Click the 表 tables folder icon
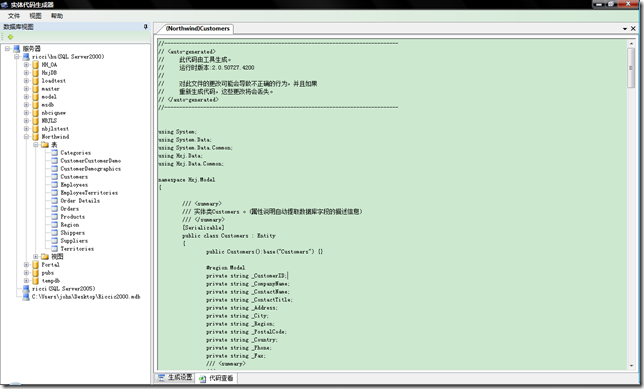 click(45, 145)
